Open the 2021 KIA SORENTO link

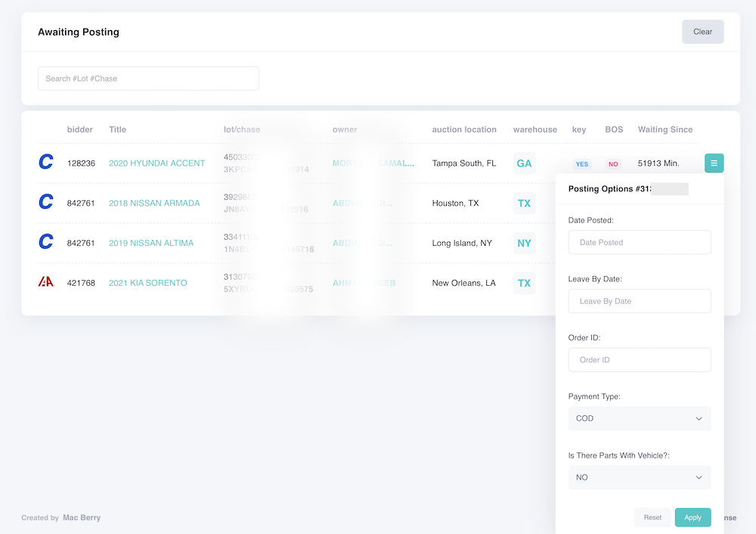(148, 283)
